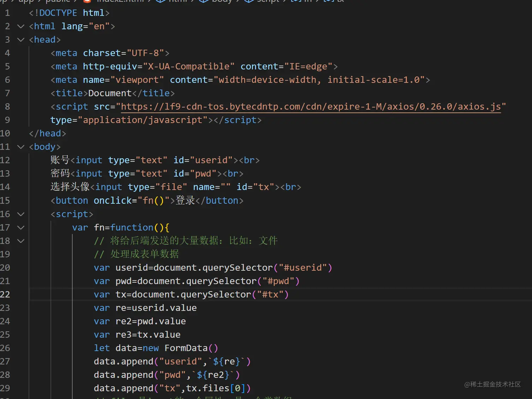
Task: Click the 选择头像 label text on line 14
Action: [x=70, y=187]
